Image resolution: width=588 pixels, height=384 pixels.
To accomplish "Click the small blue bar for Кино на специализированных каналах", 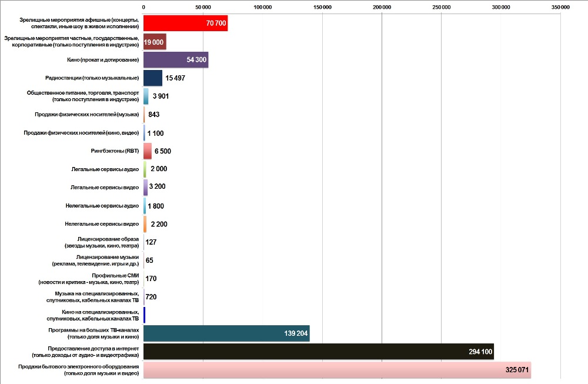I will [x=144, y=315].
